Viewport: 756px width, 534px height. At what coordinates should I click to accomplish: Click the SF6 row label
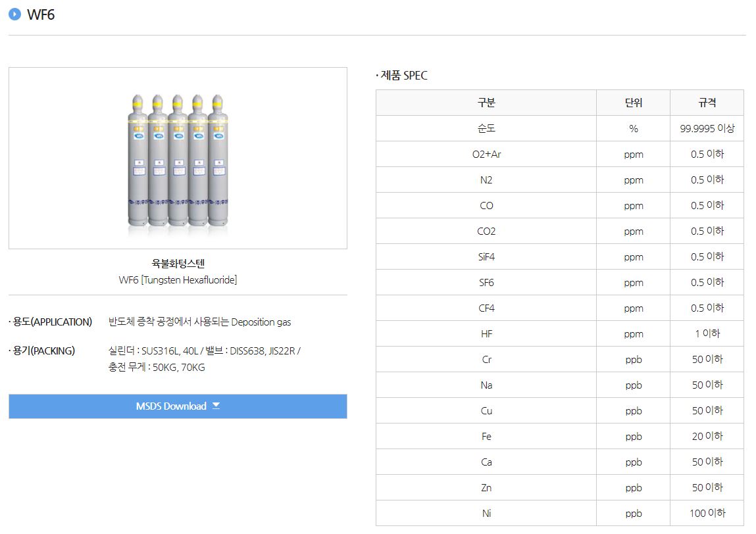click(486, 282)
